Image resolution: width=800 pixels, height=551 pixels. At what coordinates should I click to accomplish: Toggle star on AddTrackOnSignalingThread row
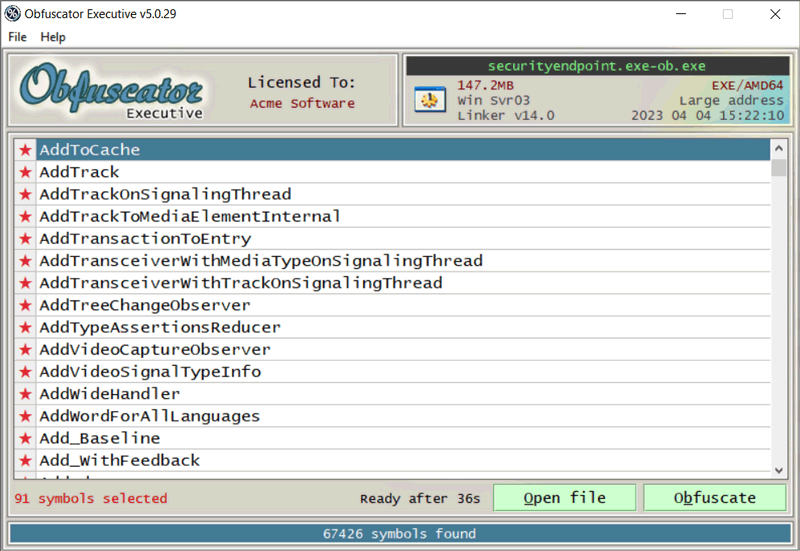pos(25,194)
